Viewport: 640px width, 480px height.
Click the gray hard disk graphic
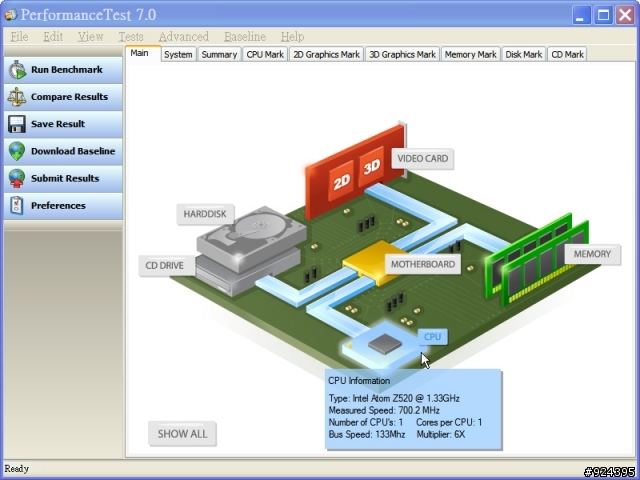coord(251,238)
